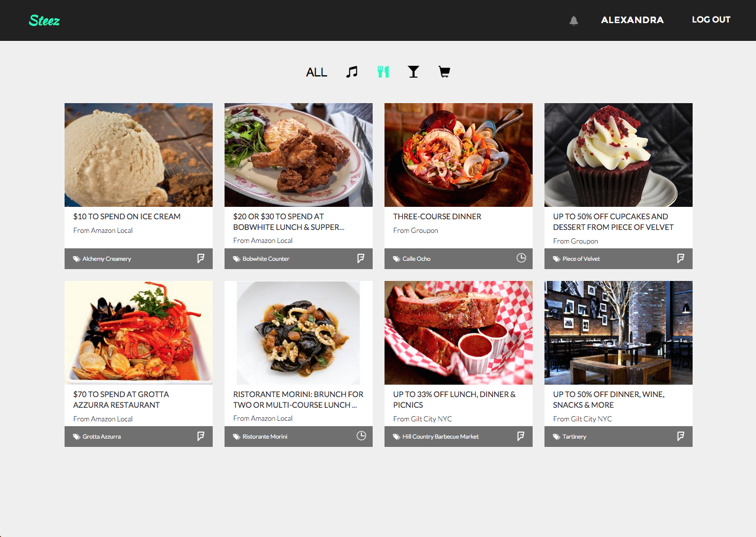The height and width of the screenshot is (537, 756).
Task: Filter deals by the music note icon
Action: (x=352, y=72)
